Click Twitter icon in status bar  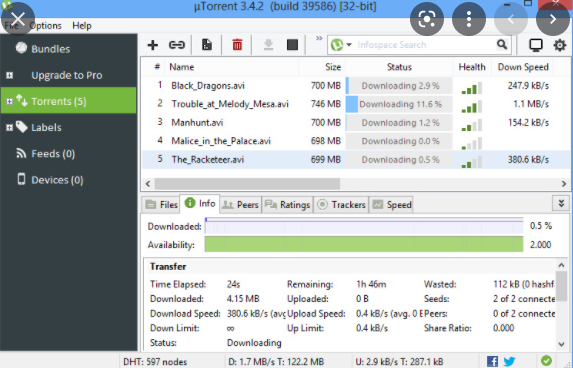[509, 361]
